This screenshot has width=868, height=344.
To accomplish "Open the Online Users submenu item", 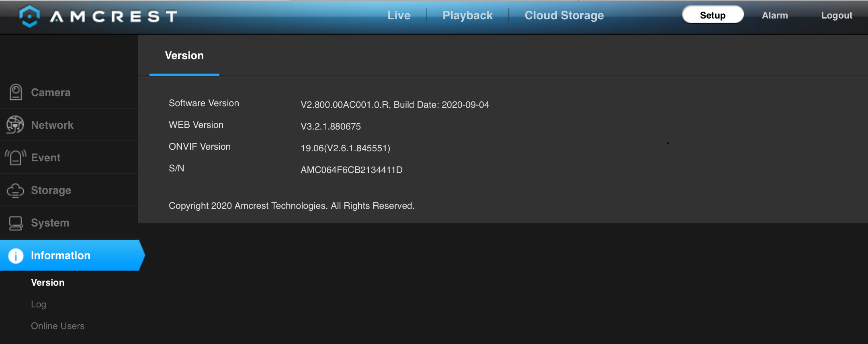I will (58, 326).
